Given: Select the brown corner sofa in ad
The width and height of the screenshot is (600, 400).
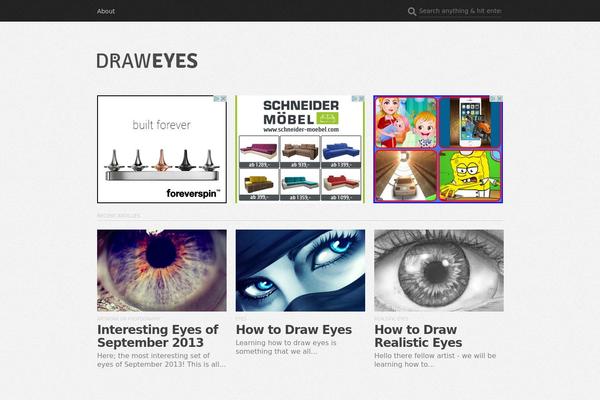Looking at the screenshot, I should point(300,152).
